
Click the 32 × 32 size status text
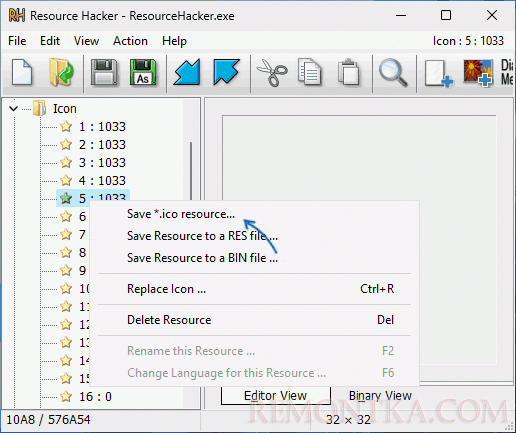point(348,420)
